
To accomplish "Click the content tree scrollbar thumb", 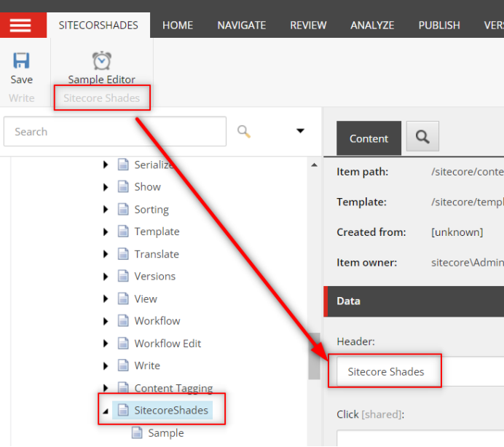I will (x=314, y=356).
